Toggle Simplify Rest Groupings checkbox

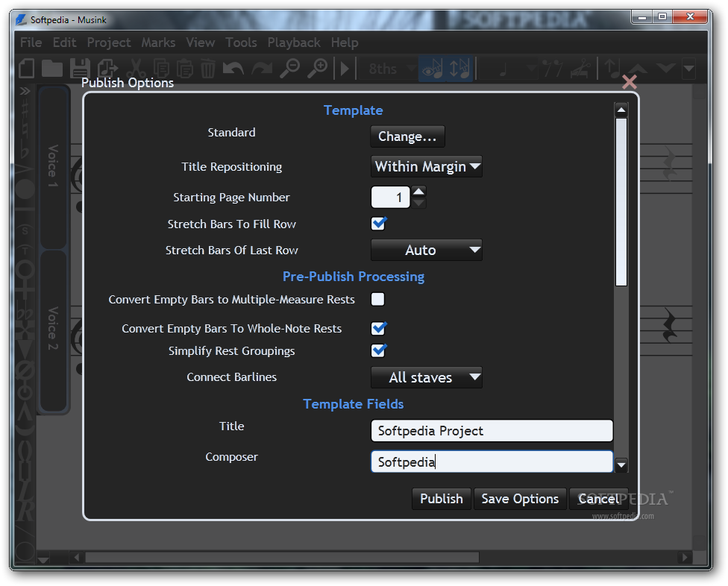[x=378, y=350]
